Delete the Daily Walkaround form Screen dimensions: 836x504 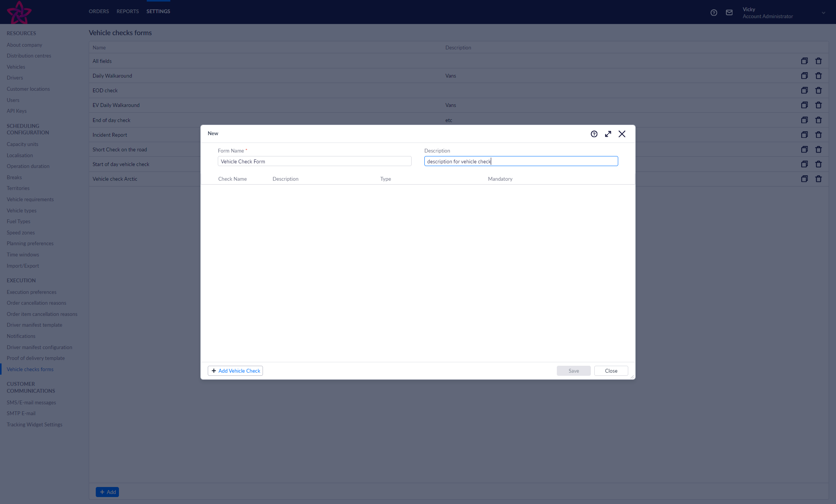click(x=818, y=76)
